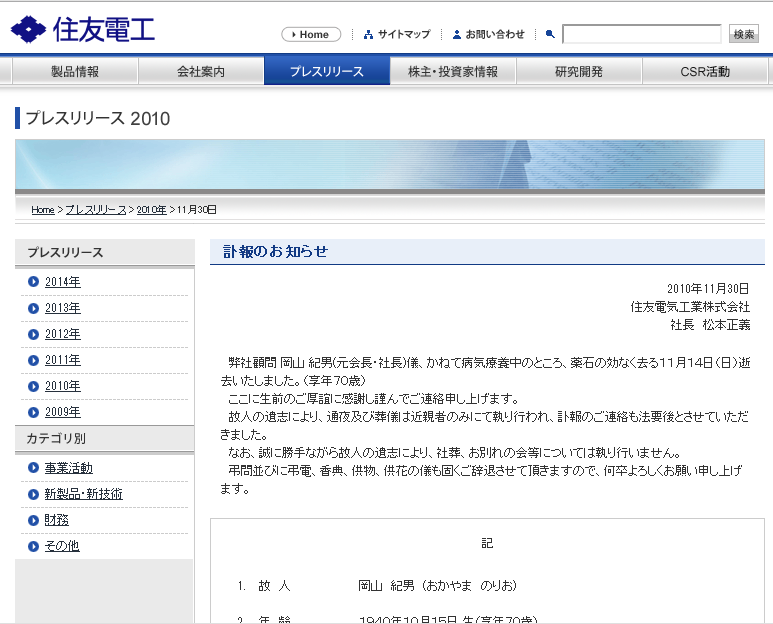Click bullet icon beside 新製品・新技術
This screenshot has height=624, width=773.
(33, 494)
